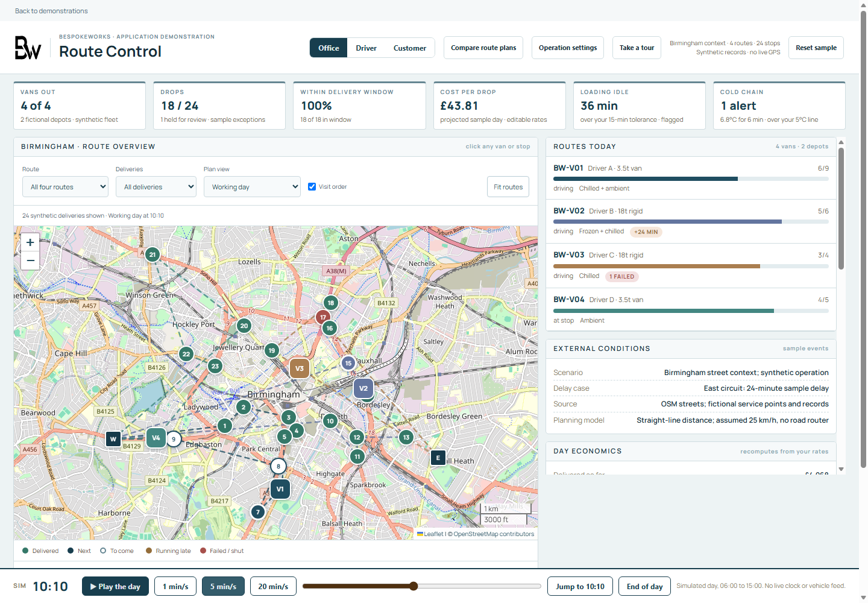Select stop 20 marker on map
This screenshot has height=603, width=868.
[244, 326]
